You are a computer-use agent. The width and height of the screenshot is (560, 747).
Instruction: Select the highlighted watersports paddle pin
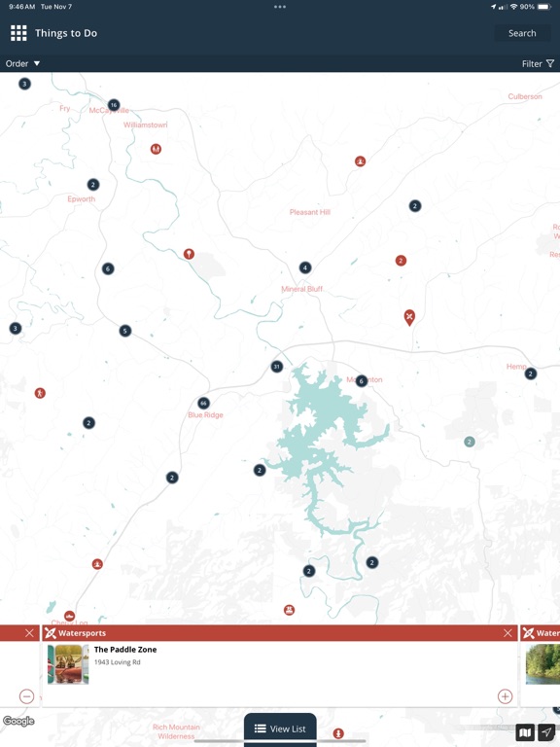[x=409, y=317]
